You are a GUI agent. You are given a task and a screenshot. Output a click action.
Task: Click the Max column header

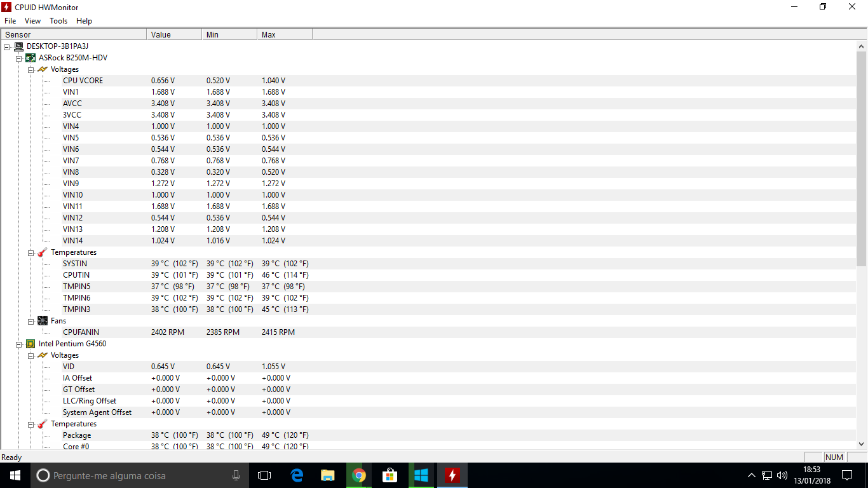(285, 34)
